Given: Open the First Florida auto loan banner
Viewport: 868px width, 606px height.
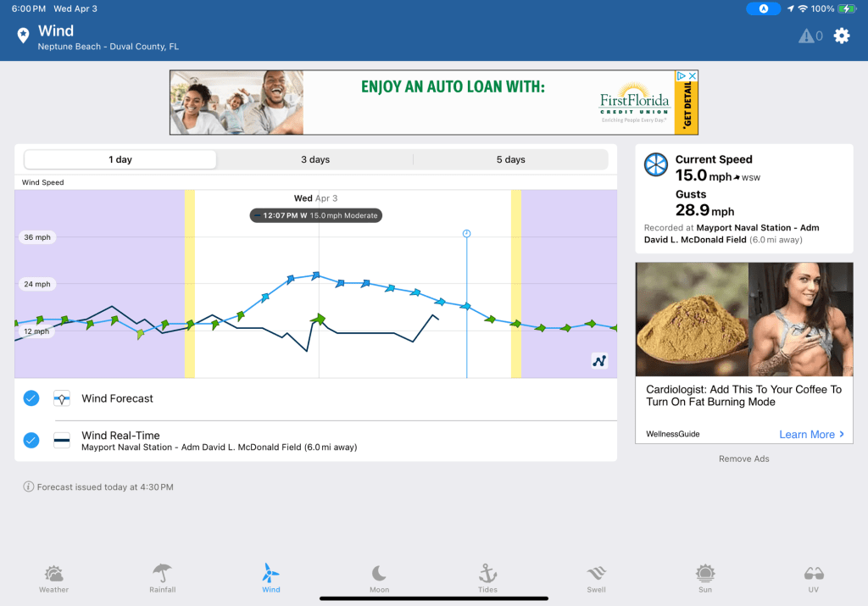Looking at the screenshot, I should (433, 103).
